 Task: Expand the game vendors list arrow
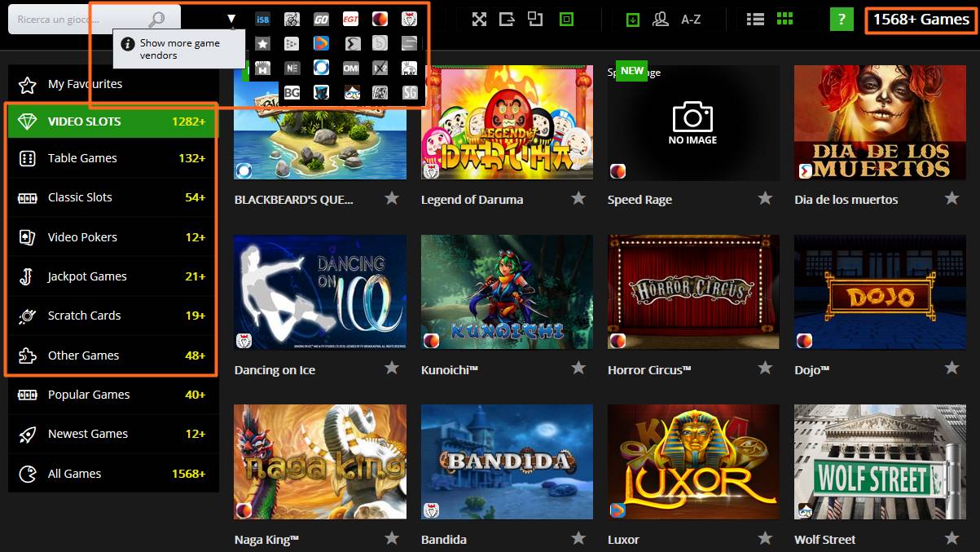pos(232,19)
